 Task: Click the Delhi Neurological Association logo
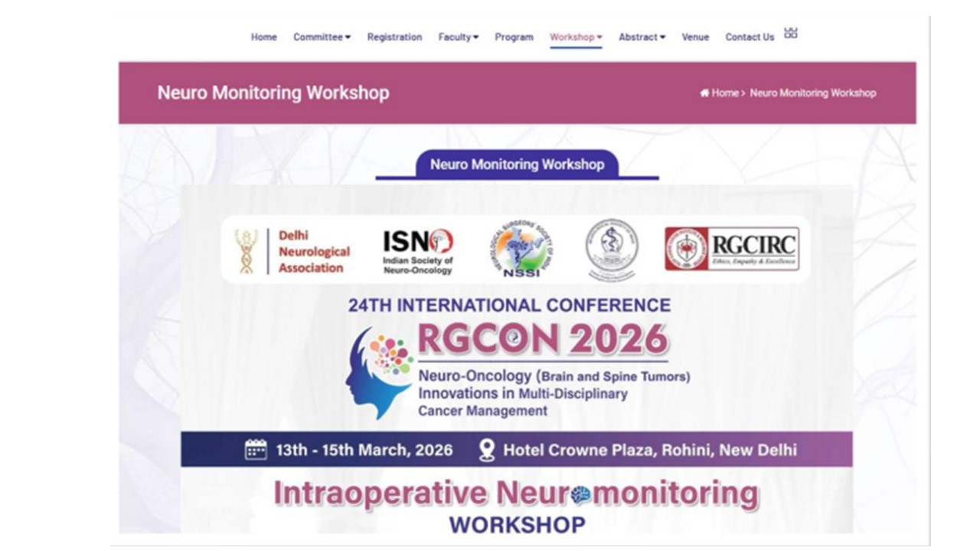[292, 252]
